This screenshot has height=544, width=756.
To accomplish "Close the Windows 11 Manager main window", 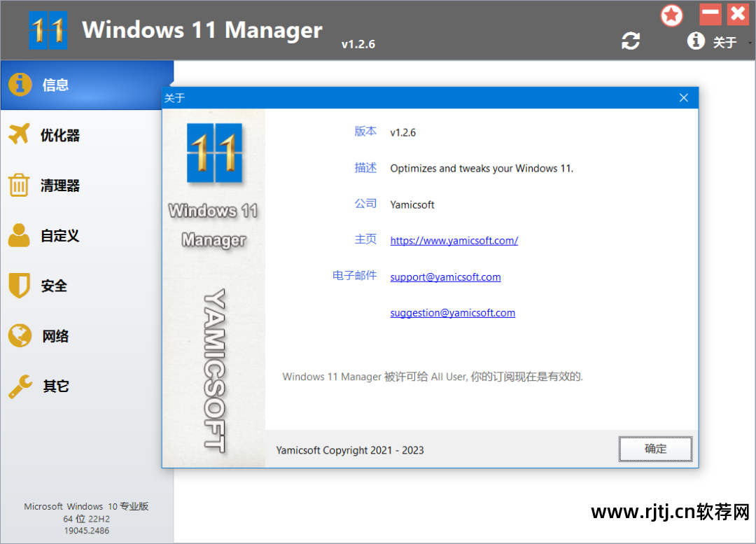I will tap(738, 15).
